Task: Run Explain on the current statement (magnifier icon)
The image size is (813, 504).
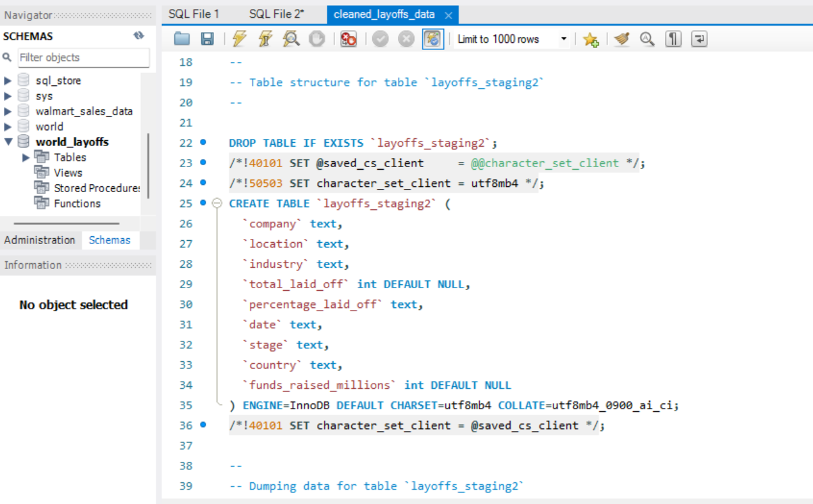Action: 291,39
